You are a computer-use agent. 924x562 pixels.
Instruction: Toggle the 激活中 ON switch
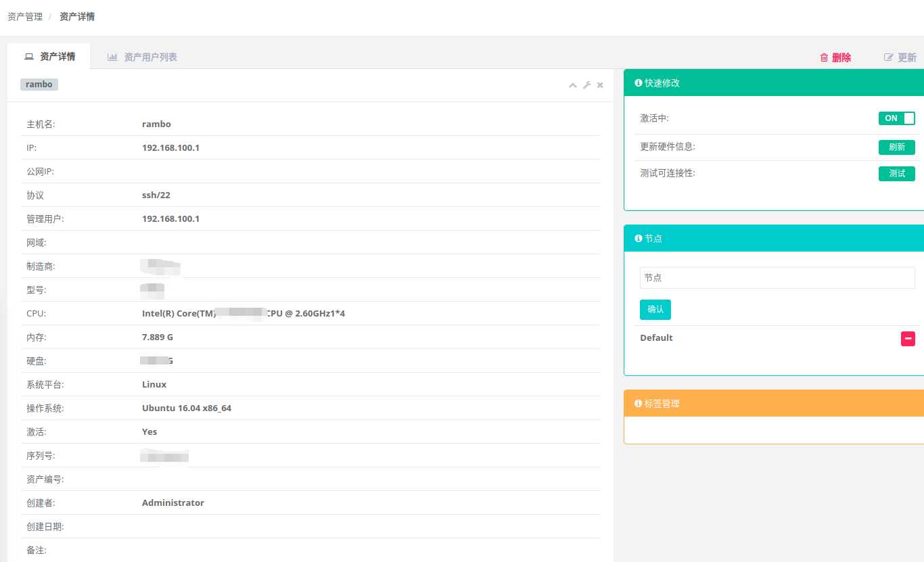(897, 118)
